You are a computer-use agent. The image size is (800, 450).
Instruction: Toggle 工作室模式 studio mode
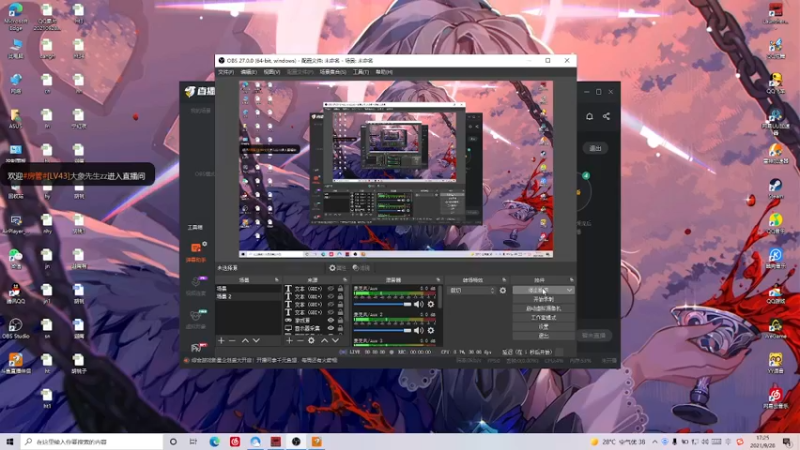(543, 318)
